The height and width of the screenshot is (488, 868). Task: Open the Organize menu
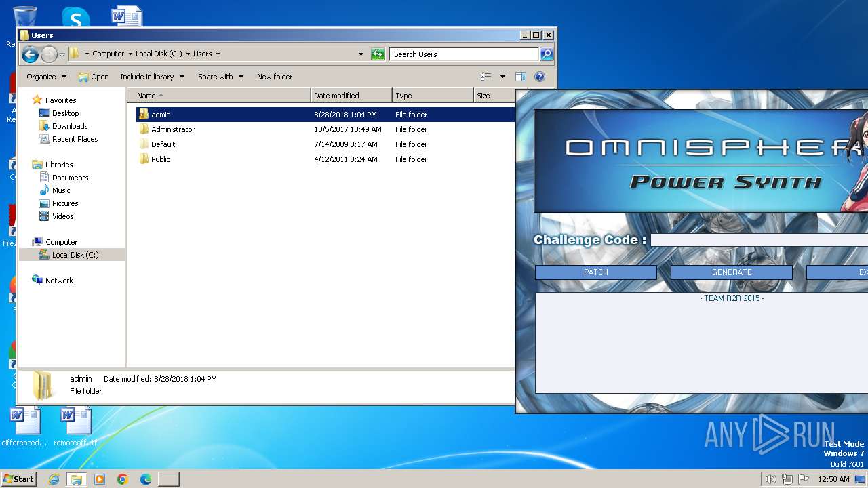coord(47,77)
